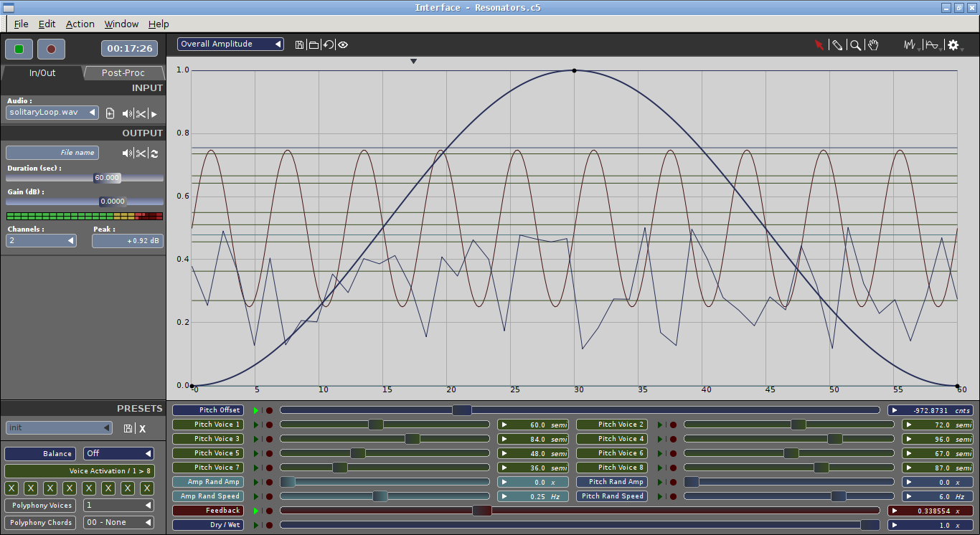This screenshot has width=980, height=535.
Task: Open the grapher gear settings menu
Action: click(953, 44)
